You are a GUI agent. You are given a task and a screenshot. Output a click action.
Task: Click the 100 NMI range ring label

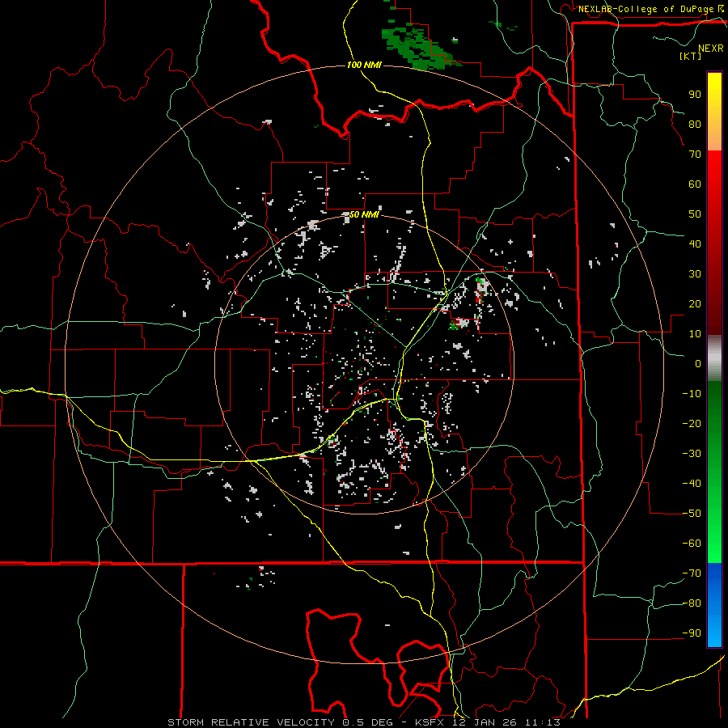[364, 65]
